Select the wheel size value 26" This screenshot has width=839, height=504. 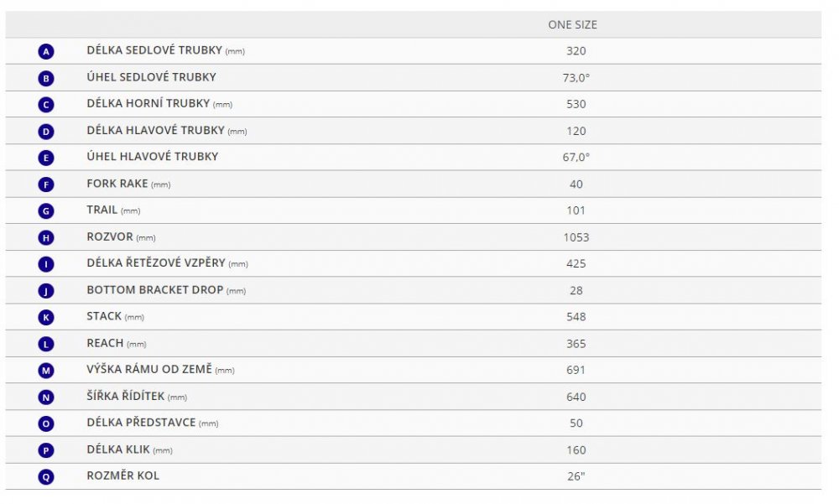(576, 476)
